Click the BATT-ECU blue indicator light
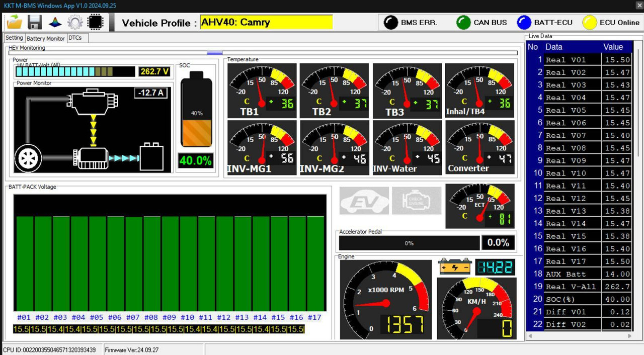The image size is (644, 355). (524, 23)
